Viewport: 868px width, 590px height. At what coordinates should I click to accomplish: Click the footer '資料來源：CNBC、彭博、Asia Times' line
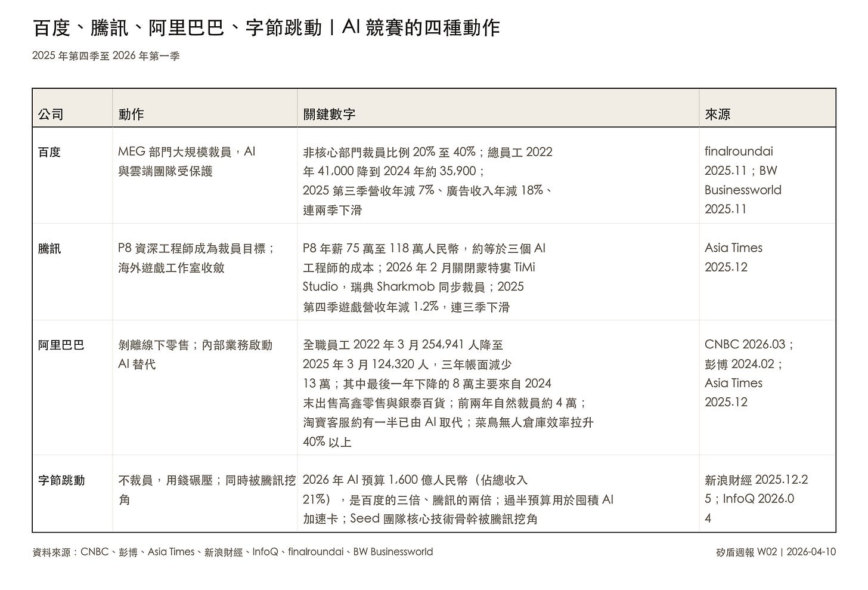[x=232, y=552]
